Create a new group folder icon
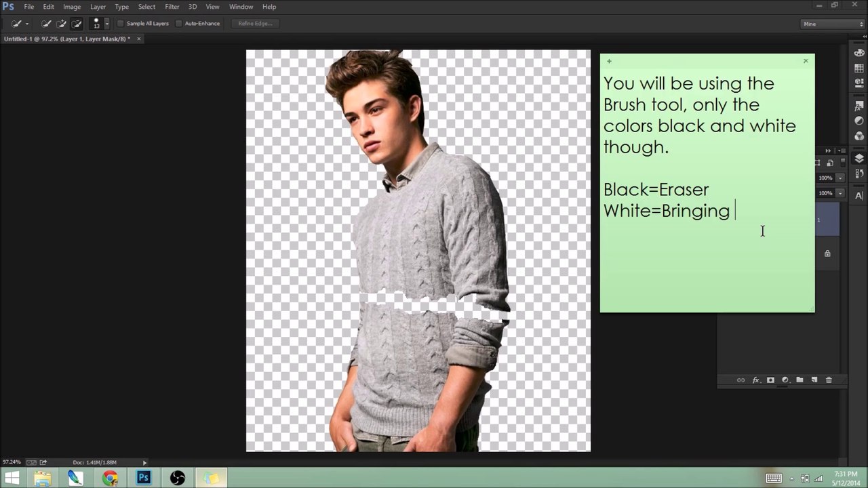 800,380
